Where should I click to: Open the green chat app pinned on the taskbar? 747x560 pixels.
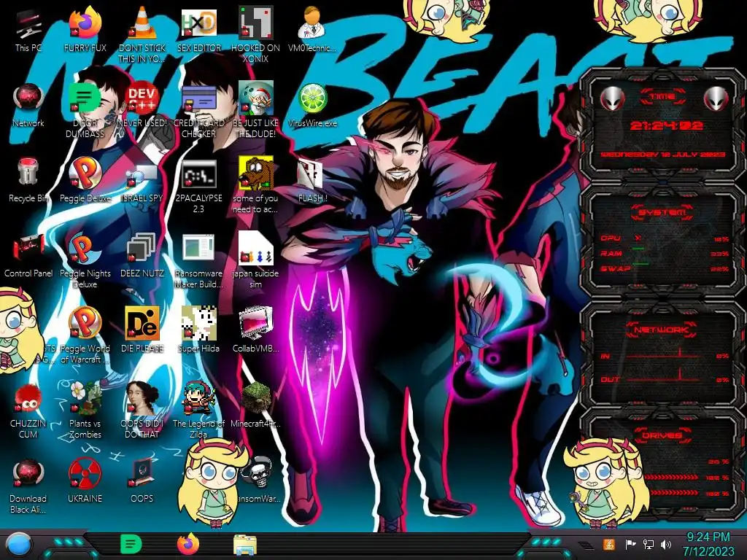131,544
